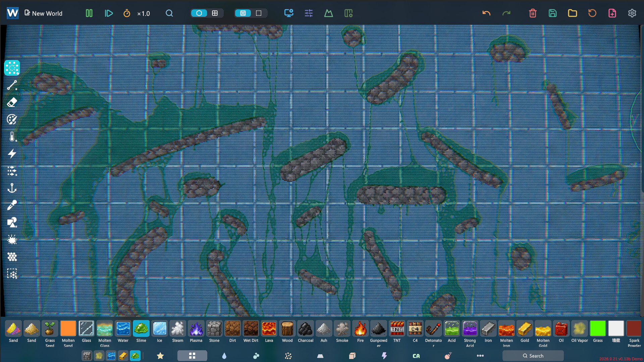This screenshot has height=362, width=644.
Task: Open the all materials grid tab
Action: pos(192,356)
